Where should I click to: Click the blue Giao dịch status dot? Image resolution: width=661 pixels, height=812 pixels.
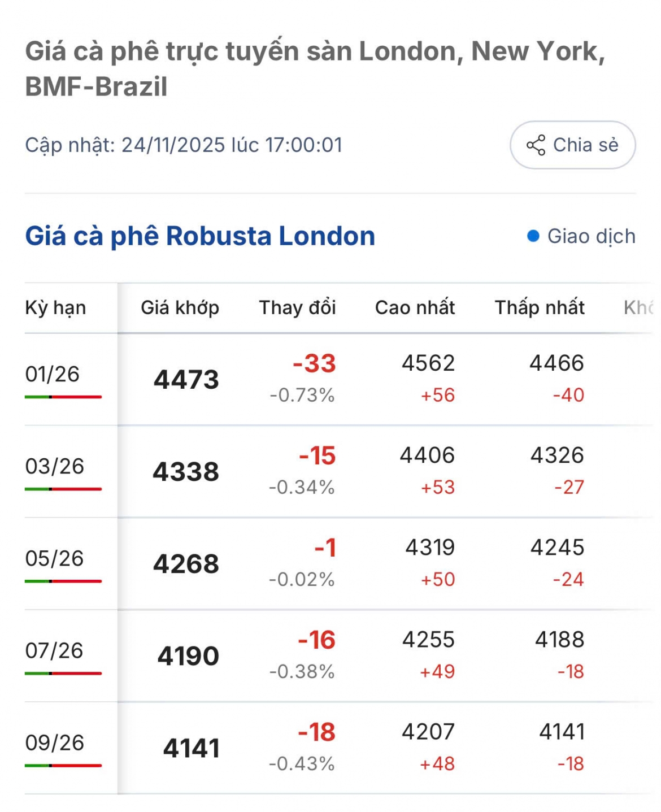[533, 236]
